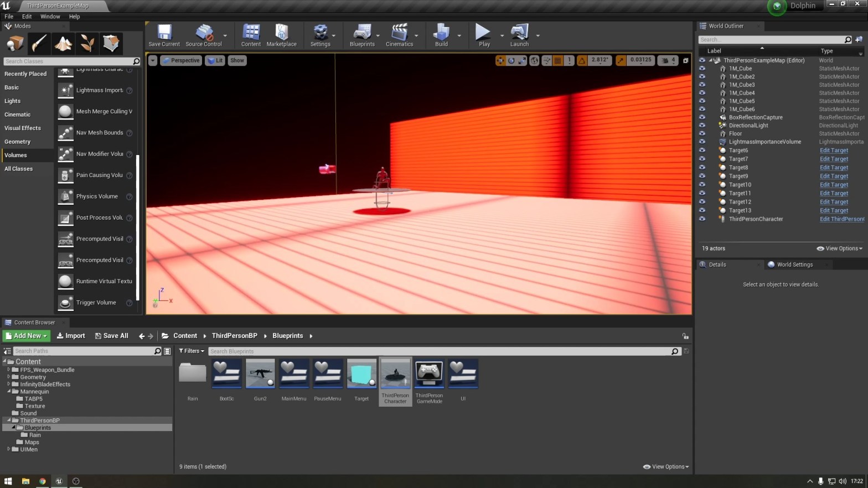The height and width of the screenshot is (488, 868).
Task: Expand the FPS_Weapon_Bundle folder
Action: click(9, 370)
